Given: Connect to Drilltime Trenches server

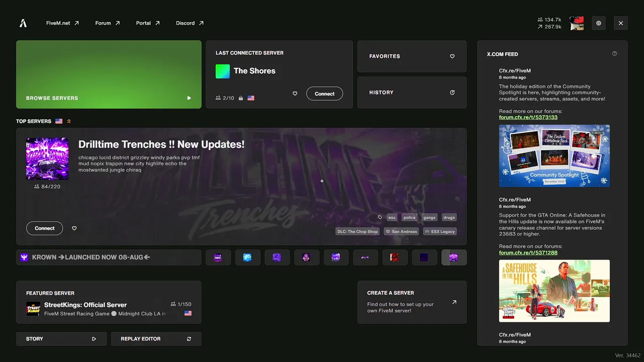Looking at the screenshot, I should 44,228.
